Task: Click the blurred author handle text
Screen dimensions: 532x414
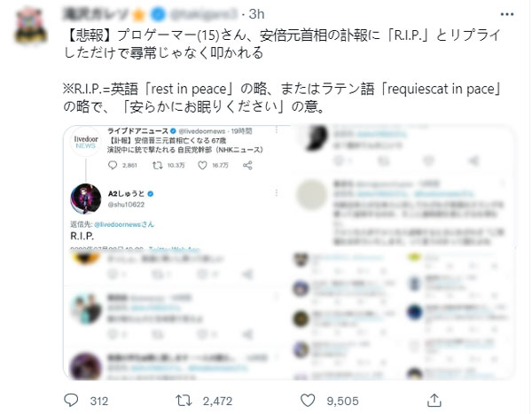Action: tap(203, 14)
